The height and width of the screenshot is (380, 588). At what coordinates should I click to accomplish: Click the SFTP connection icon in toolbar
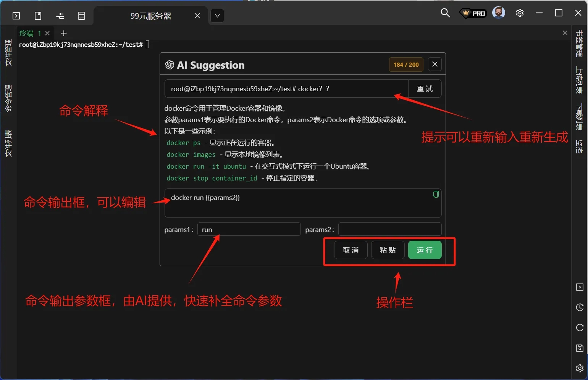(x=60, y=16)
